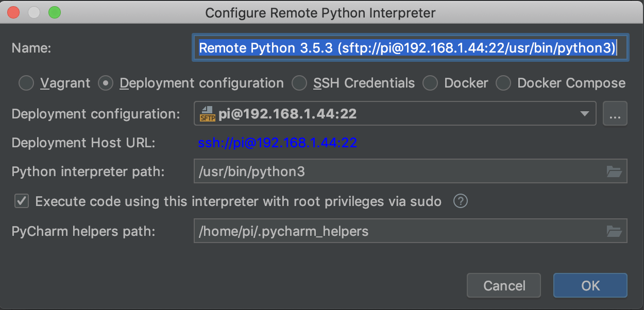Select the Vagrant radio button

point(26,83)
